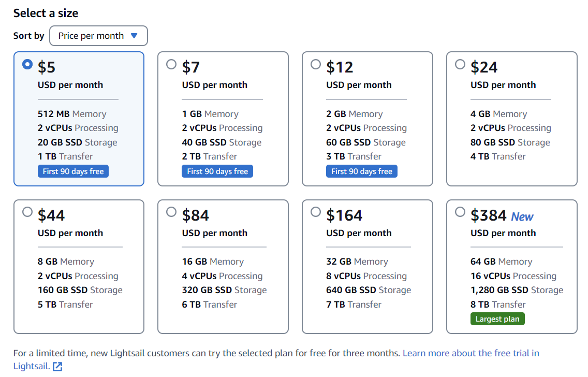Select the $12 per month plan radio
The image size is (588, 377).
coord(315,64)
